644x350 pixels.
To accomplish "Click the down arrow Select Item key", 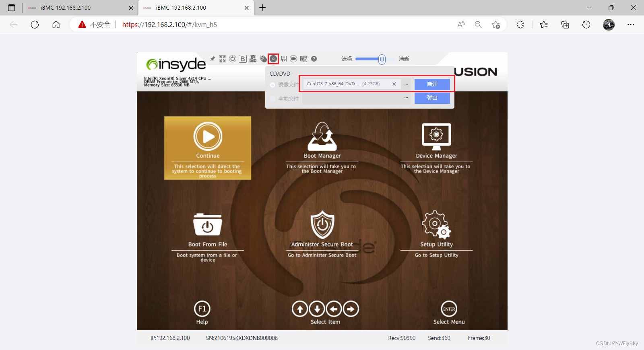I will (x=317, y=309).
